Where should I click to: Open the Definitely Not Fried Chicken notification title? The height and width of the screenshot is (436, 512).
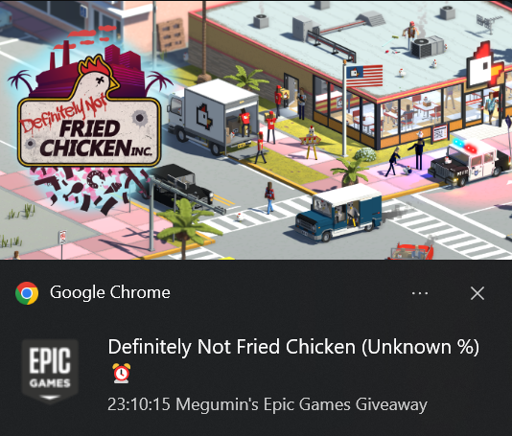[293, 347]
